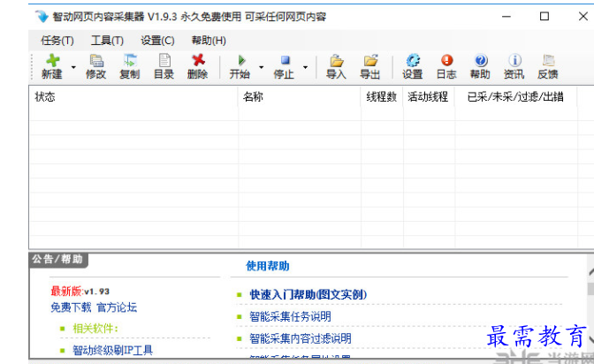Click the 免费下载 link
Viewport: 594px width, 364px height.
(x=71, y=307)
